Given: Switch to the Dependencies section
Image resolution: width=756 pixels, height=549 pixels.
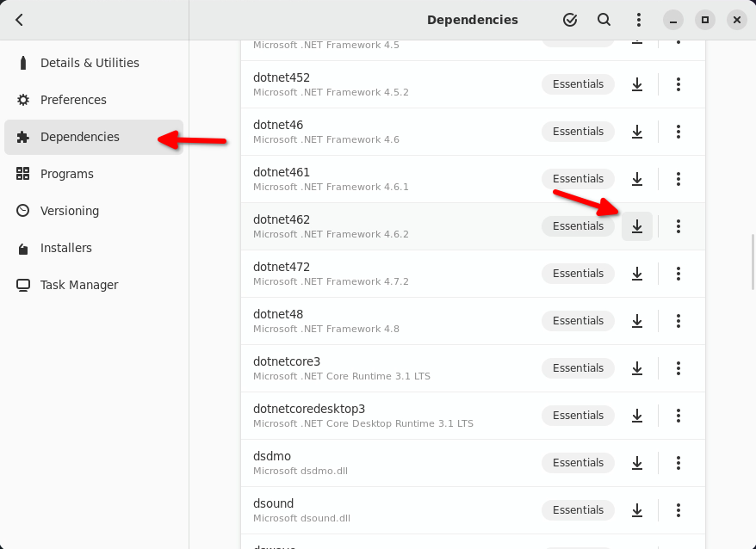Looking at the screenshot, I should point(80,137).
